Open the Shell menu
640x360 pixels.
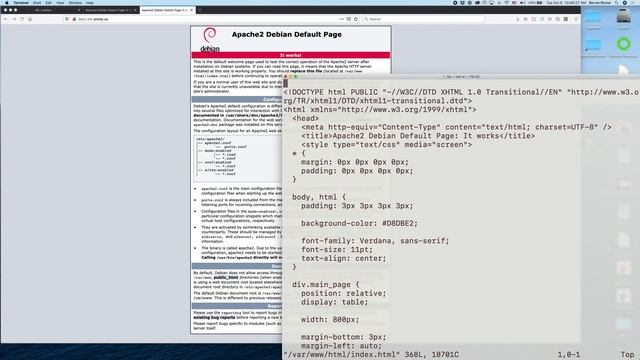[x=37, y=2]
